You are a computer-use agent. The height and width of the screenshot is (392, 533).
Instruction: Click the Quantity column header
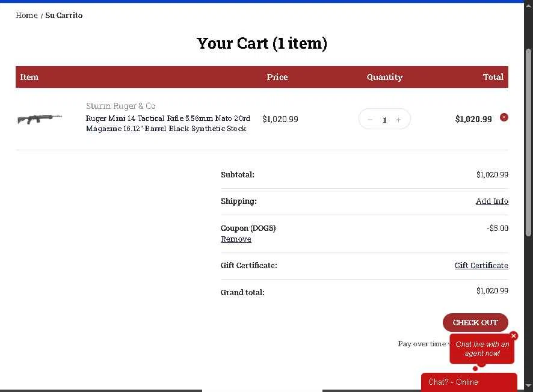[x=384, y=77]
